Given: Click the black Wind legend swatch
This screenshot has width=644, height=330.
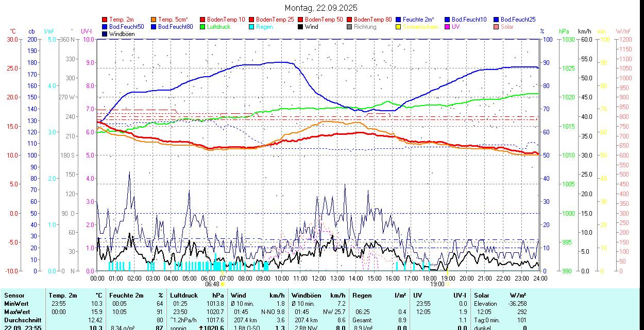Looking at the screenshot, I should point(300,27).
